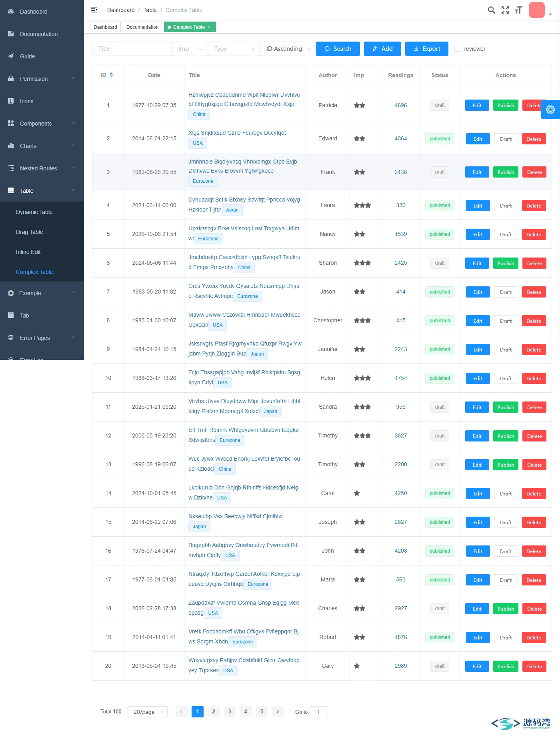
Task: Open readings count 4754
Action: [401, 378]
